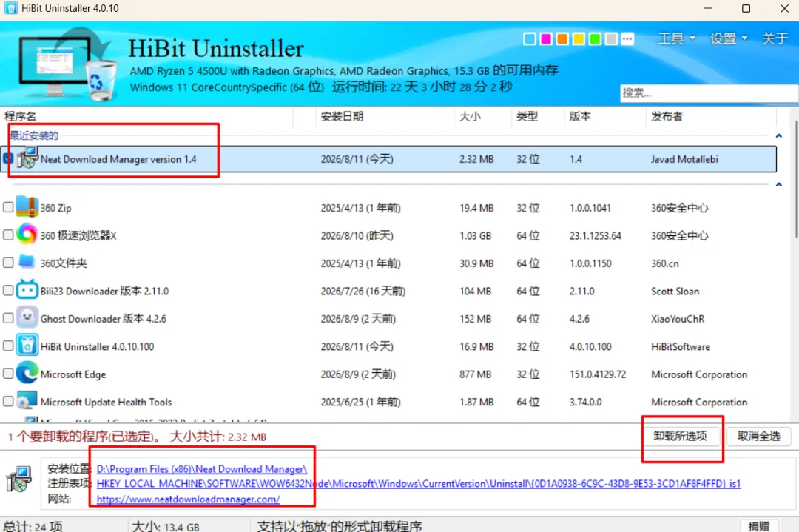Click the 360安全中心 publisher of 360 Zip

pos(680,207)
